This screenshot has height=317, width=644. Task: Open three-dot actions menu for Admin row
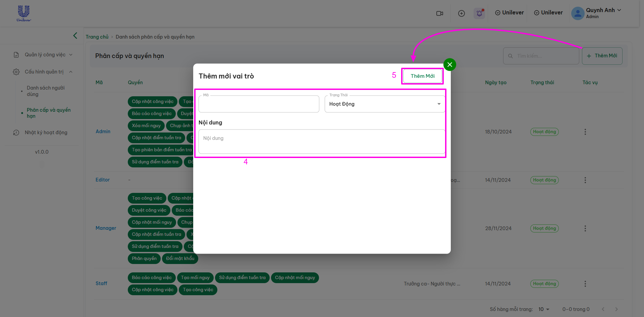[x=585, y=132]
